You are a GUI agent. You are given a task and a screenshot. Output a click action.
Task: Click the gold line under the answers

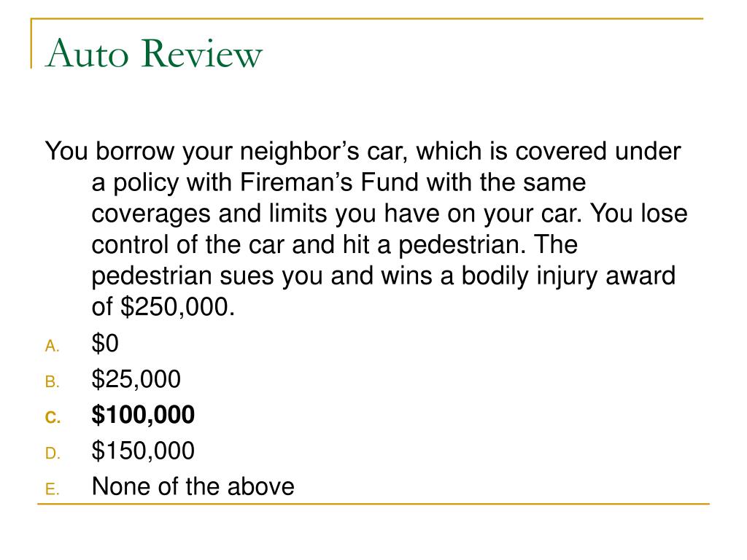[x=373, y=503]
